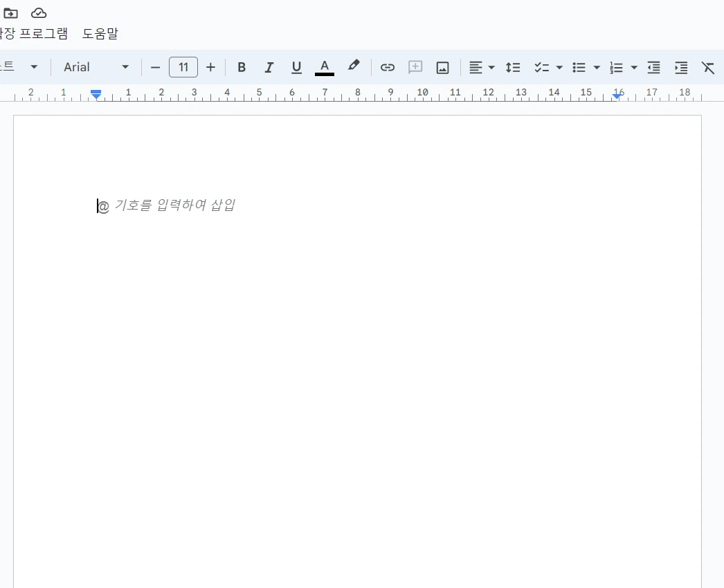Viewport: 724px width, 588px height.
Task: Click the font size field showing 11
Action: coord(183,67)
